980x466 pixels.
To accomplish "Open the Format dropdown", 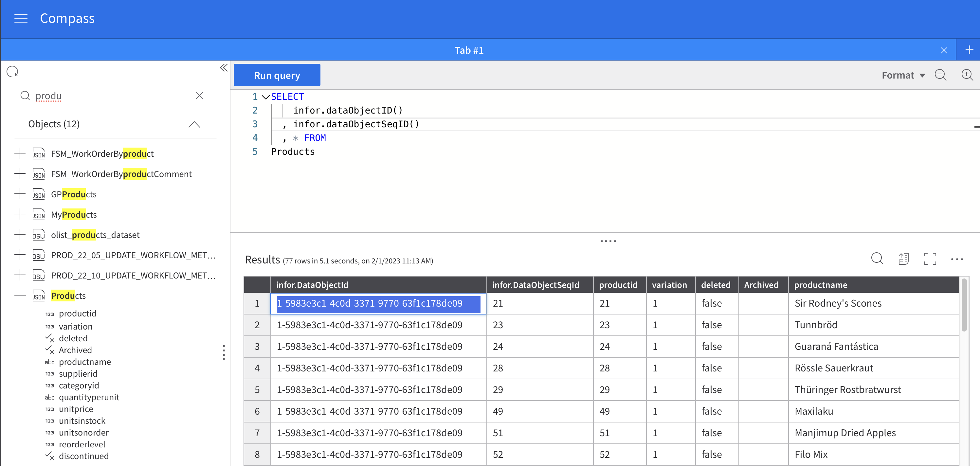I will (903, 75).
